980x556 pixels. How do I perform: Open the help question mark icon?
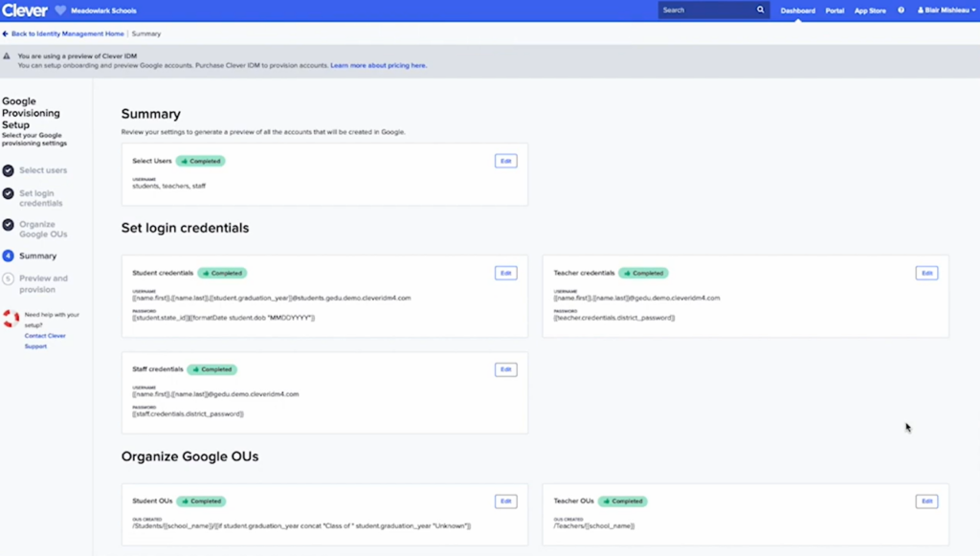pos(901,11)
